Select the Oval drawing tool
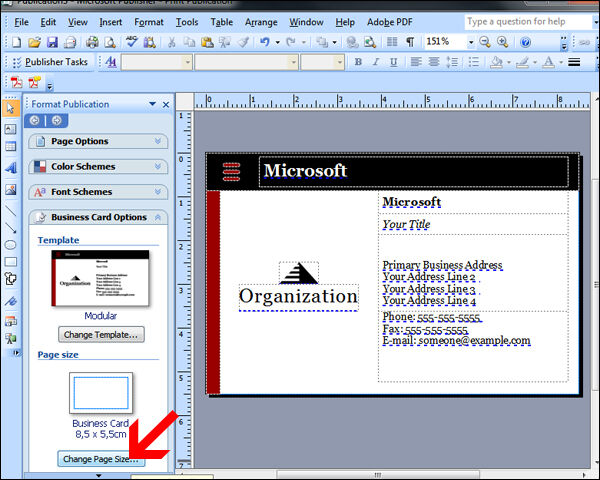 [x=10, y=245]
